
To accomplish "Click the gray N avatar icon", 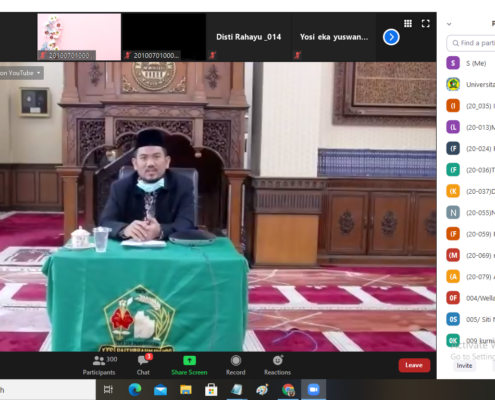I will click(453, 212).
